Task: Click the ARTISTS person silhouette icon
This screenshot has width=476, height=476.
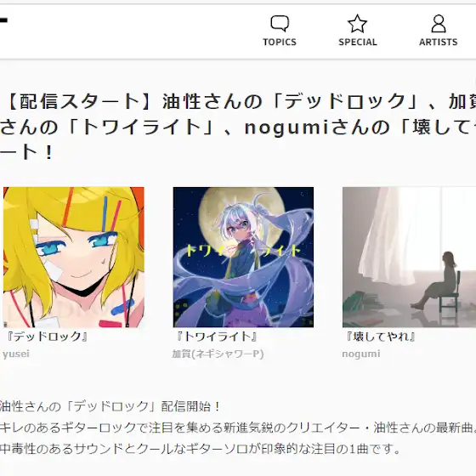Action: click(439, 24)
